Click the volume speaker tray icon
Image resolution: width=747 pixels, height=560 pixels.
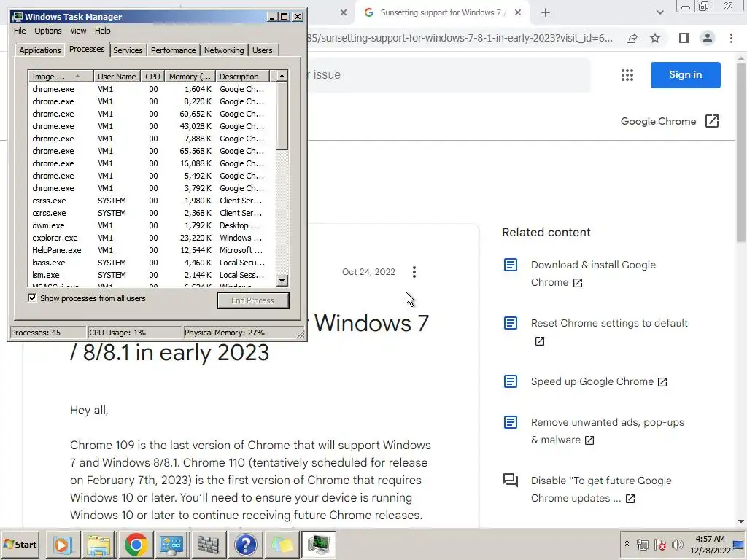coord(677,544)
